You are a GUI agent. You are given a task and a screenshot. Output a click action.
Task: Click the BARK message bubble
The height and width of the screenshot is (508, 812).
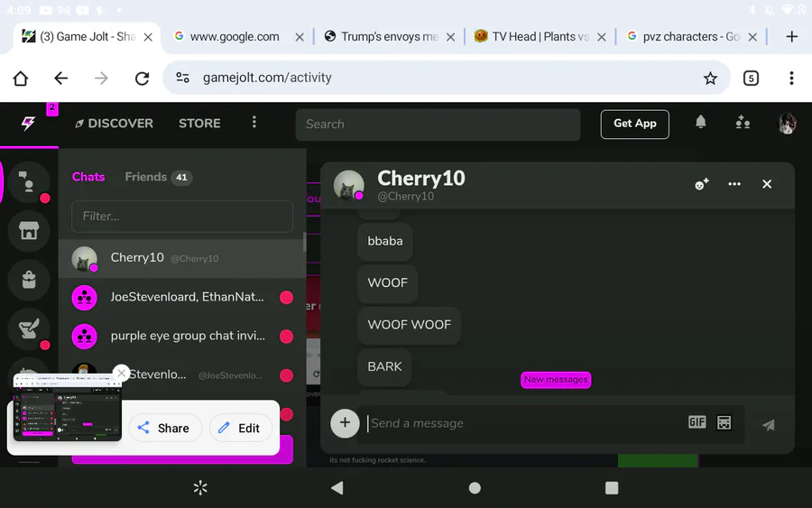point(384,366)
